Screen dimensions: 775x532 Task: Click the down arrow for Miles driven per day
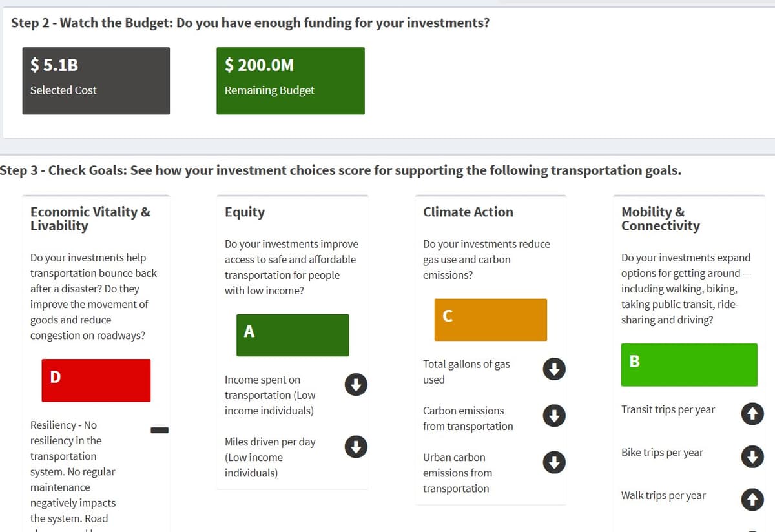point(355,447)
